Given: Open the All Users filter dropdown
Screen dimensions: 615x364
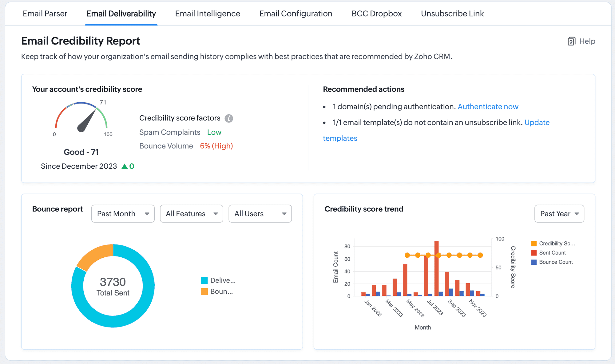Looking at the screenshot, I should [260, 214].
